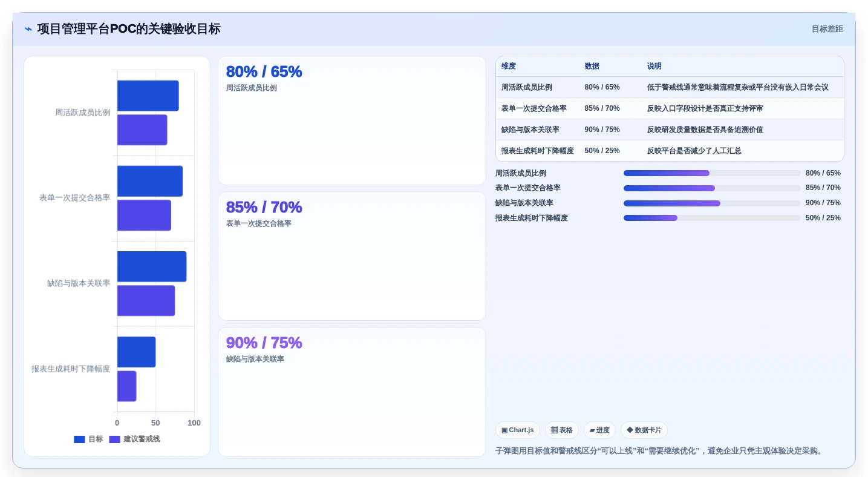Select the 报表生成耗时下降幅度 table row cell
Screen dimensions: 868x477
click(538, 151)
